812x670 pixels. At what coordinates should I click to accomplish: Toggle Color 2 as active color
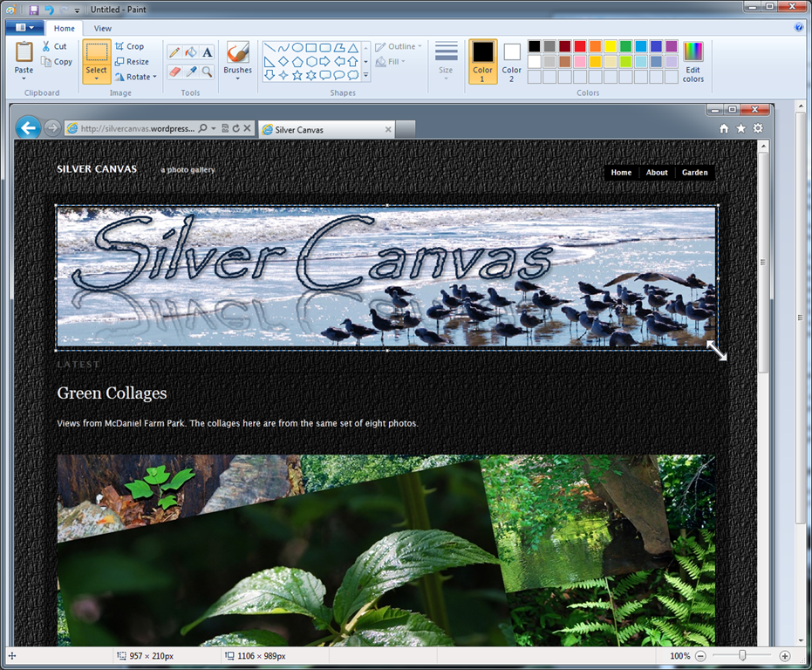point(512,61)
